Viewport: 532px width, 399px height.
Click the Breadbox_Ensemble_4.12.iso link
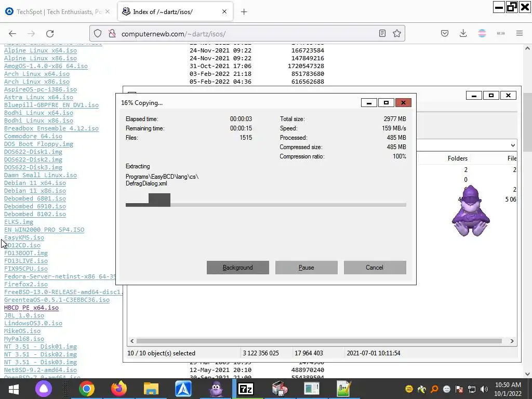[51, 129]
